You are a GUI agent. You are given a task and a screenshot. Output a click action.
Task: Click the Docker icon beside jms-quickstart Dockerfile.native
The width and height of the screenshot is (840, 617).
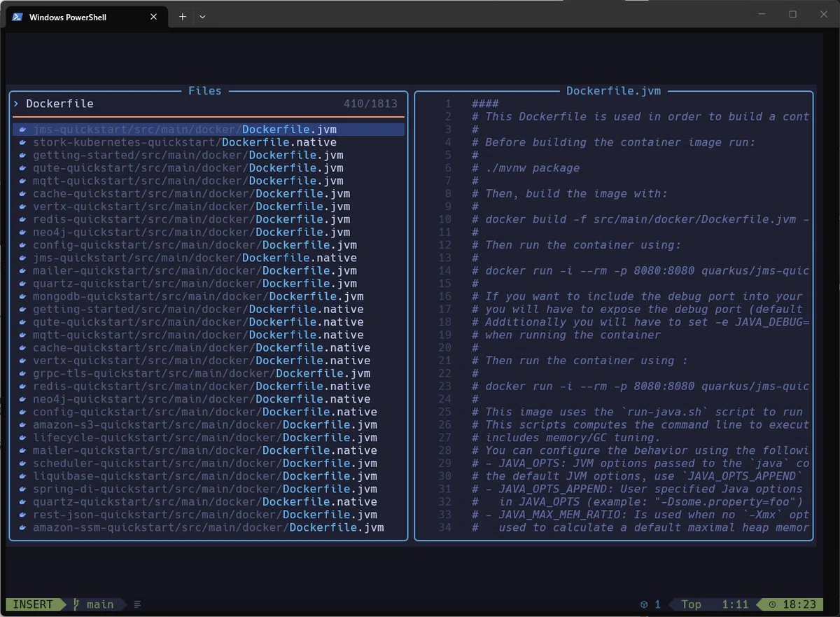pyautogui.click(x=23, y=258)
